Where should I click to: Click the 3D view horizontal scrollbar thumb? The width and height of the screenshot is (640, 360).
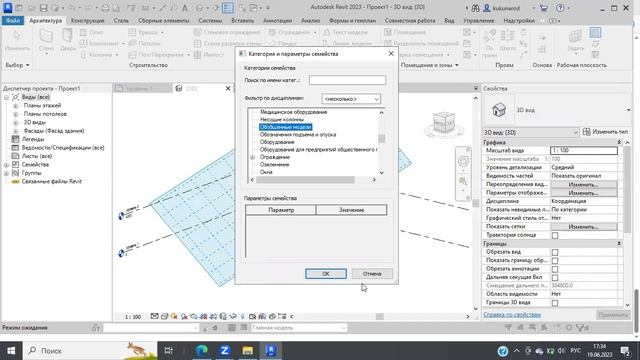[380, 316]
